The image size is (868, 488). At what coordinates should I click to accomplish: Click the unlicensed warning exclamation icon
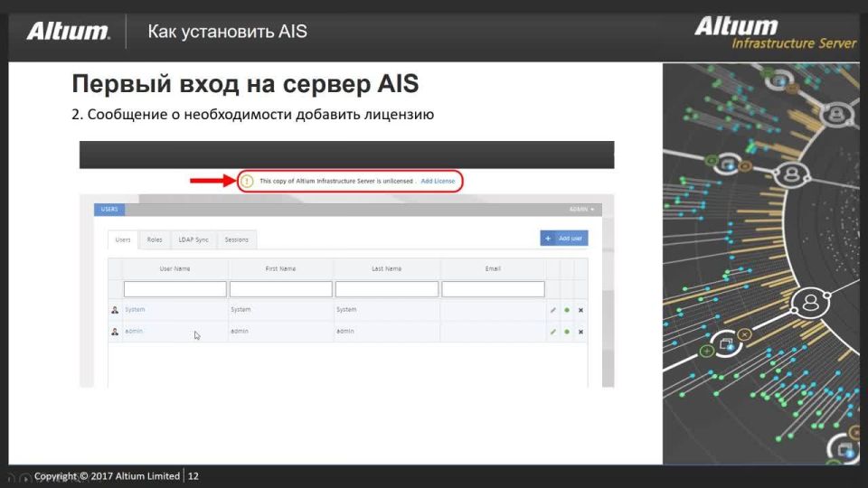pos(247,181)
